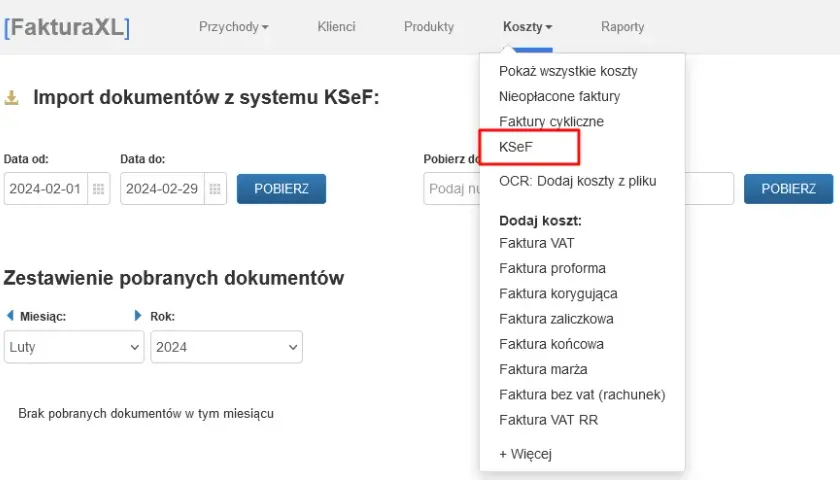This screenshot has height=480, width=840.
Task: Add a Faktura marża cost
Action: pyautogui.click(x=543, y=369)
